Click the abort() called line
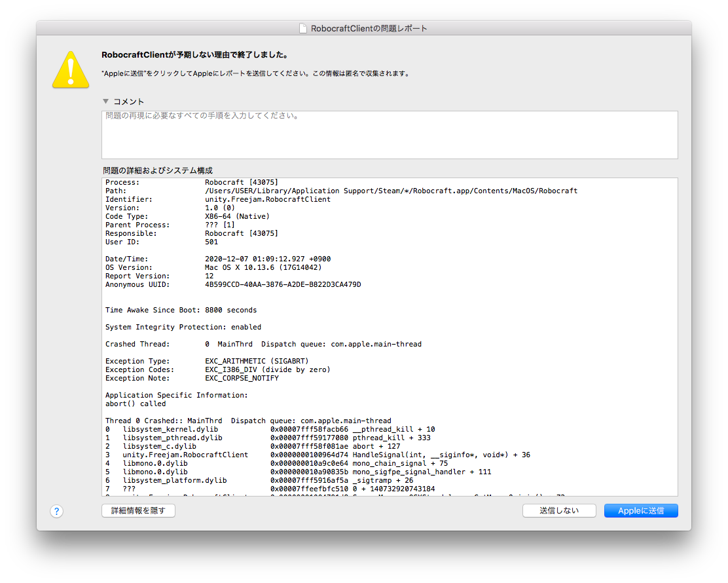728x583 pixels. tap(136, 404)
